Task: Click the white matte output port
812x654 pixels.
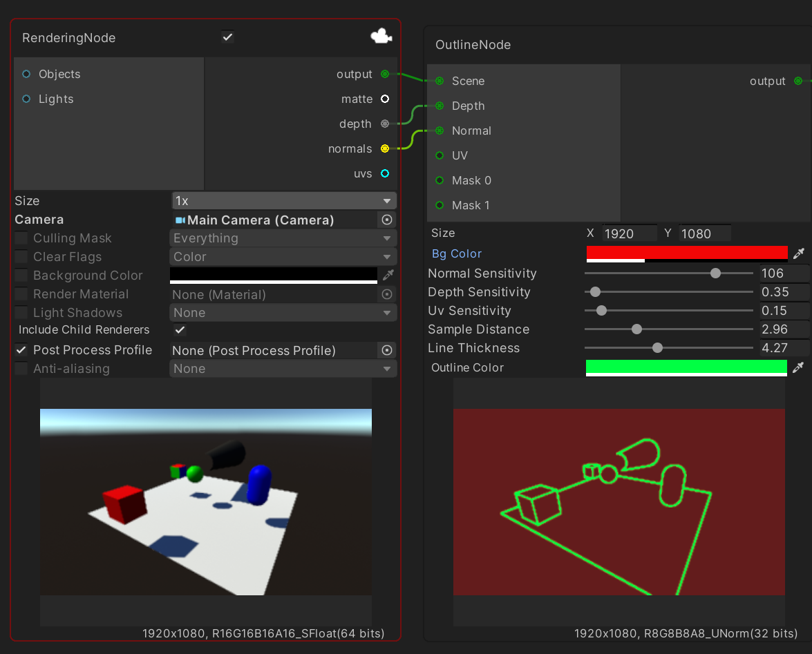Action: pos(385,99)
